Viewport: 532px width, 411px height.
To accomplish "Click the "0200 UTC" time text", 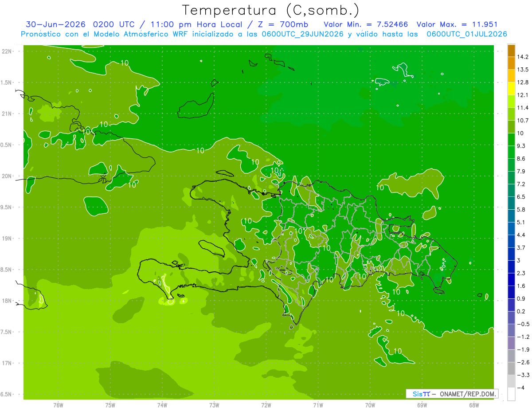I will click(113, 24).
